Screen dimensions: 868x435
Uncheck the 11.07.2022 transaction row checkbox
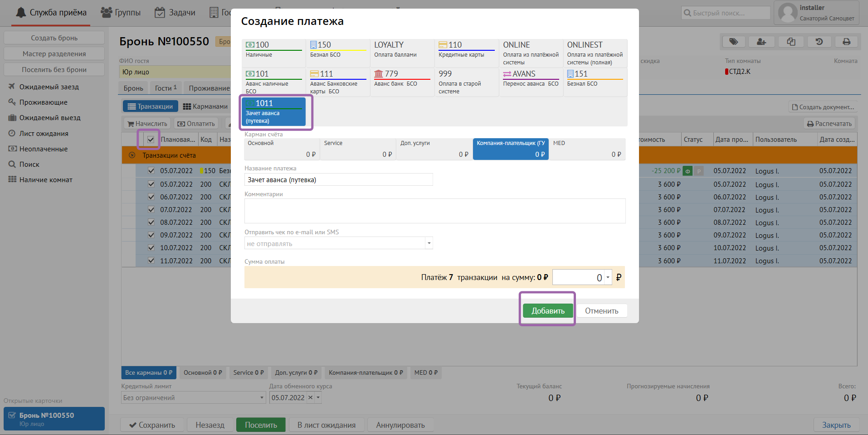151,261
